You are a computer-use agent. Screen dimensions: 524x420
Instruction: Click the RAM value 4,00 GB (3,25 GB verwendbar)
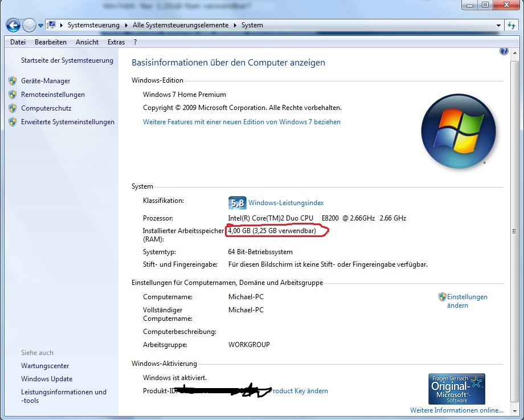(x=272, y=231)
